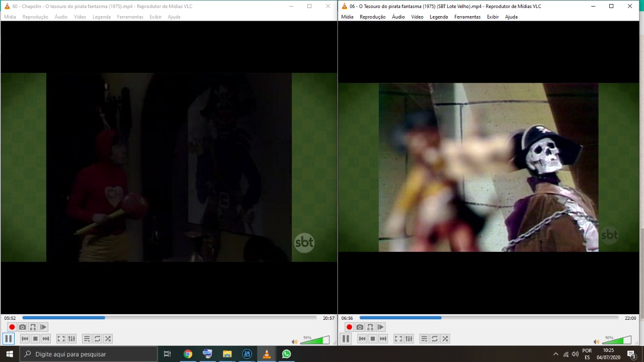
Task: Open Reprodução menu in right VLC window
Action: point(373,17)
